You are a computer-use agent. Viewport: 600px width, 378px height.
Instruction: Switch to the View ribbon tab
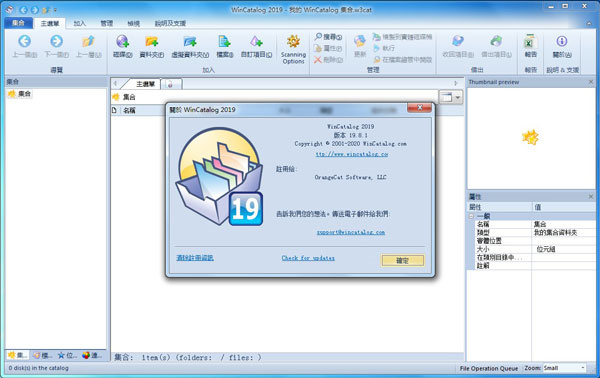tap(133, 23)
